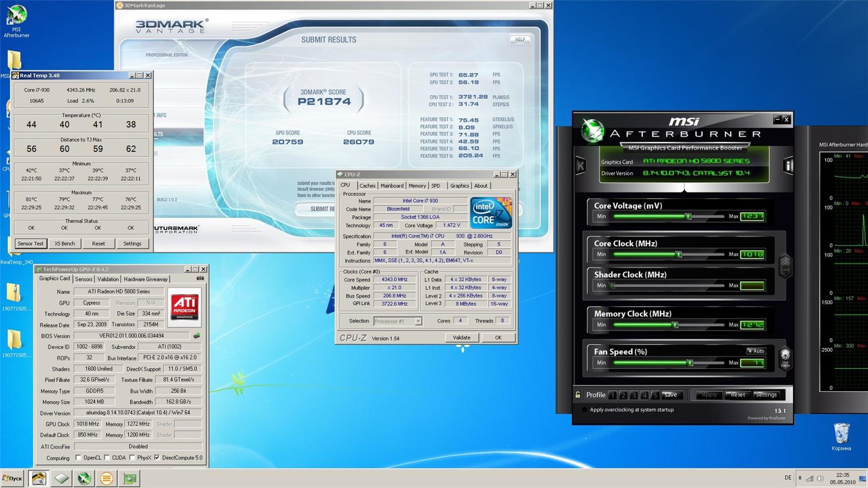
Task: Open the first taskbar app icon
Action: pyautogui.click(x=39, y=478)
